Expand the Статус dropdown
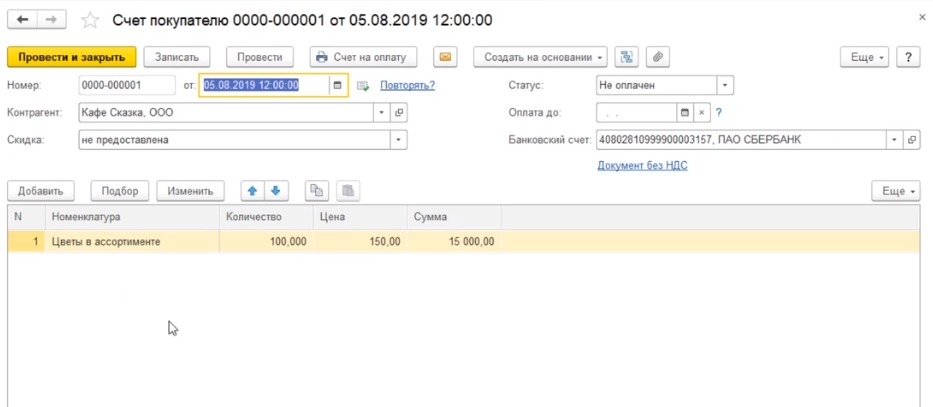Viewport: 933px width, 407px height. coord(725,86)
